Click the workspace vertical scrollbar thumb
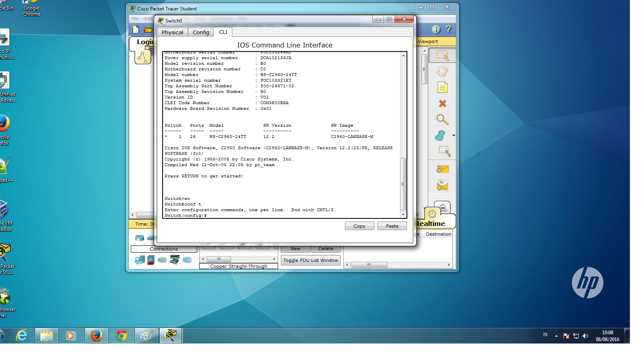Viewport: 644px width, 362px height. click(424, 69)
